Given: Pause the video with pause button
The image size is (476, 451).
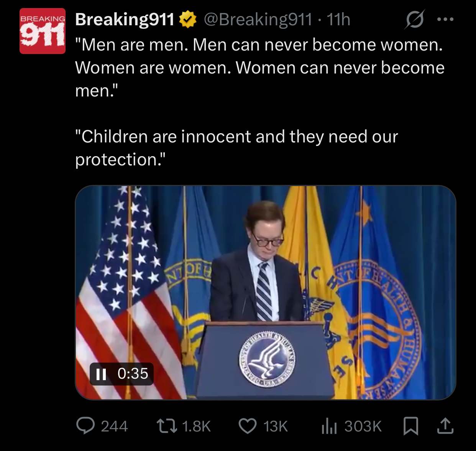Looking at the screenshot, I should 101,374.
